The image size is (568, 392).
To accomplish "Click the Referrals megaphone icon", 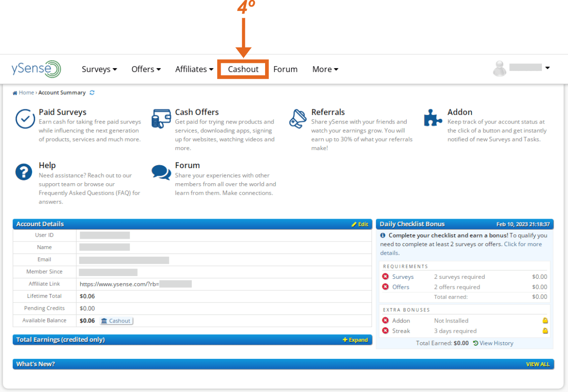I will 298,118.
